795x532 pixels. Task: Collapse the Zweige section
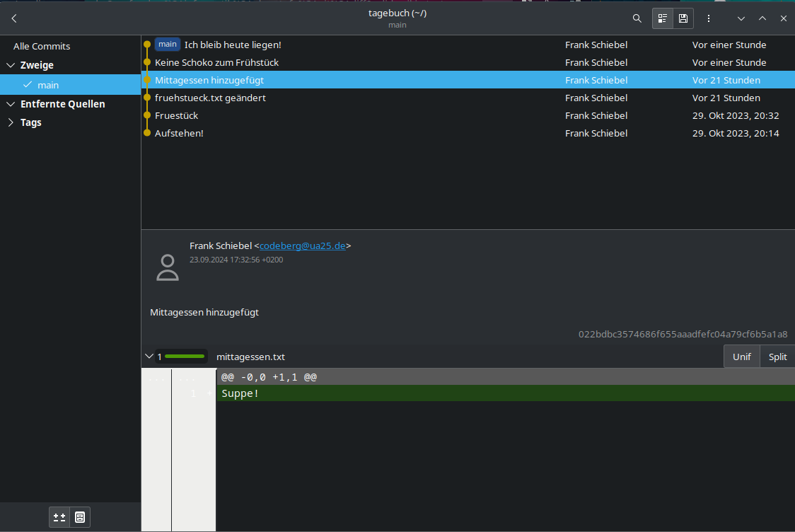tap(11, 65)
